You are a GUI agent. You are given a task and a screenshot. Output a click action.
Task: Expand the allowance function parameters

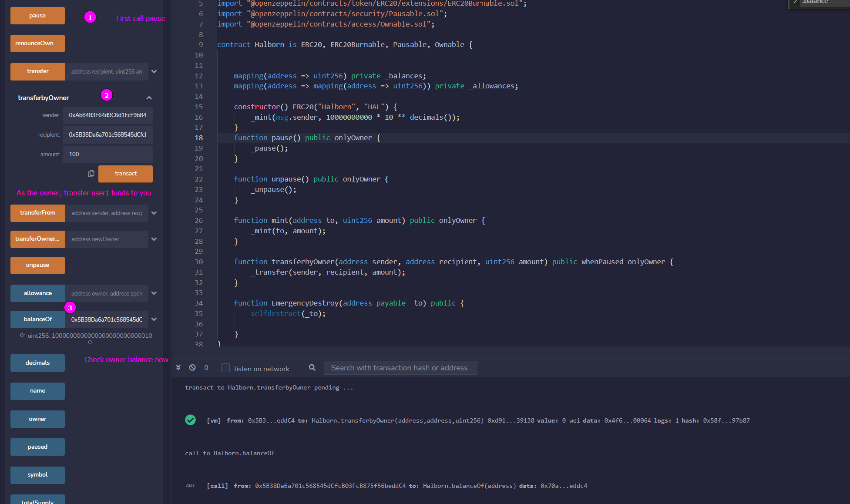pos(154,293)
